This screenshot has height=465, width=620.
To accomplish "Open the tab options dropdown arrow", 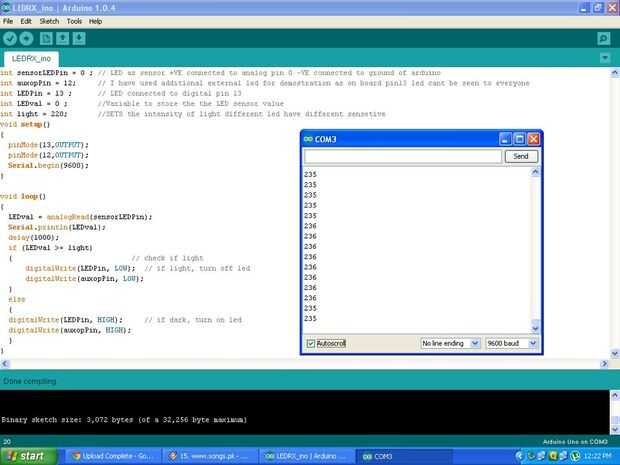I will [x=605, y=58].
